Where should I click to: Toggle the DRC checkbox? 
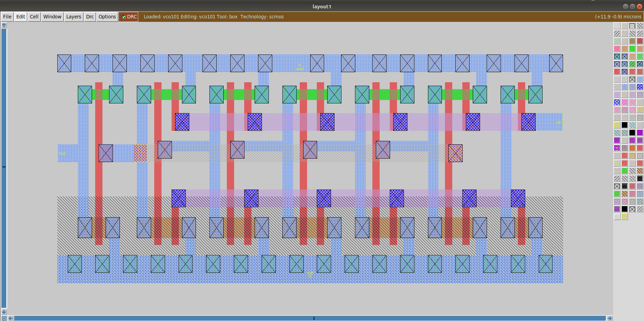[124, 17]
